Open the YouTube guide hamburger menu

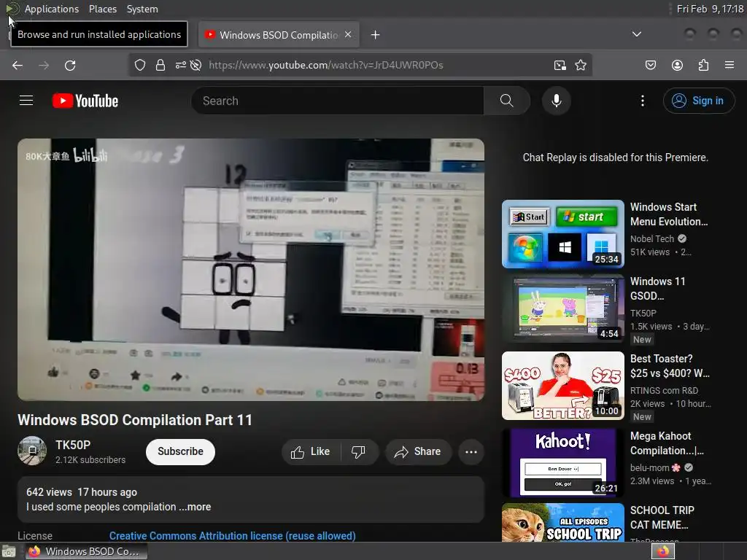(26, 101)
